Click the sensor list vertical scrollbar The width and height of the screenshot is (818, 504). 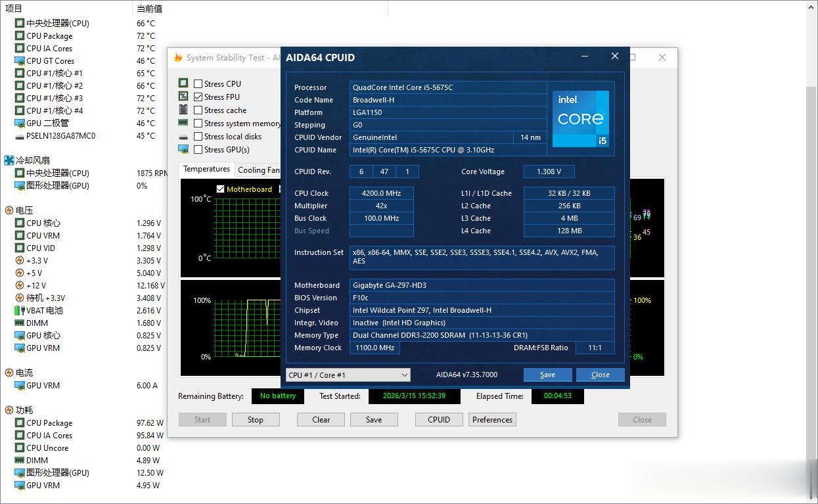[x=811, y=252]
